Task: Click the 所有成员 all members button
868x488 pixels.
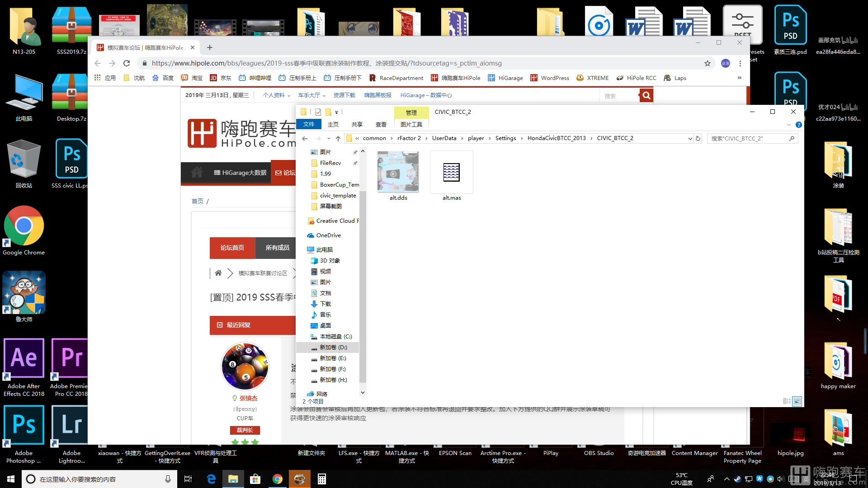Action: tap(278, 248)
